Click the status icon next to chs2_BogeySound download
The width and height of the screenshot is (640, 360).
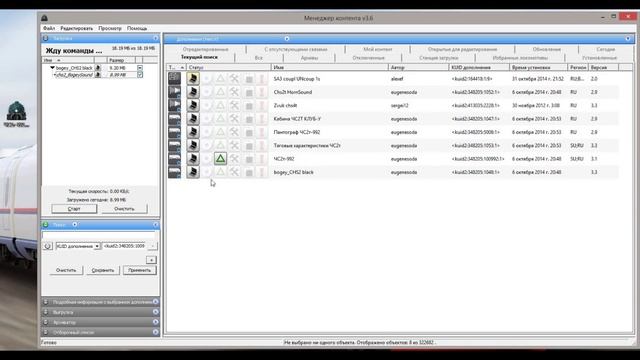[98, 75]
